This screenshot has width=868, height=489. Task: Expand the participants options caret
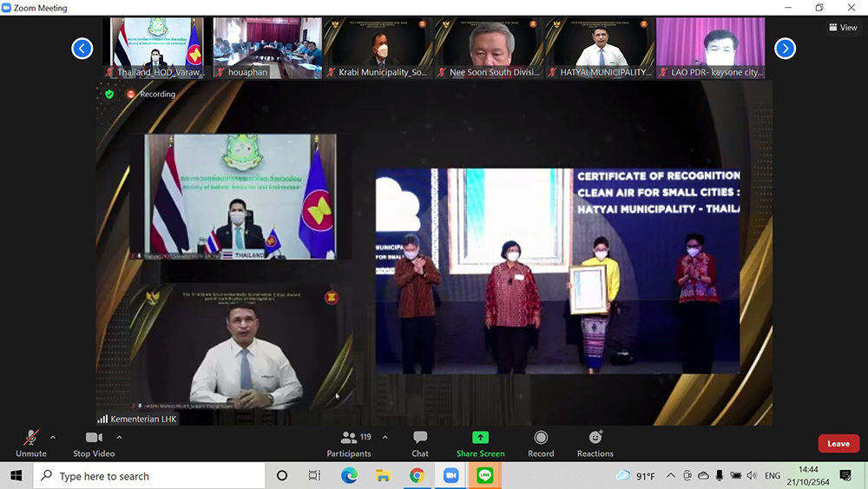[385, 438]
